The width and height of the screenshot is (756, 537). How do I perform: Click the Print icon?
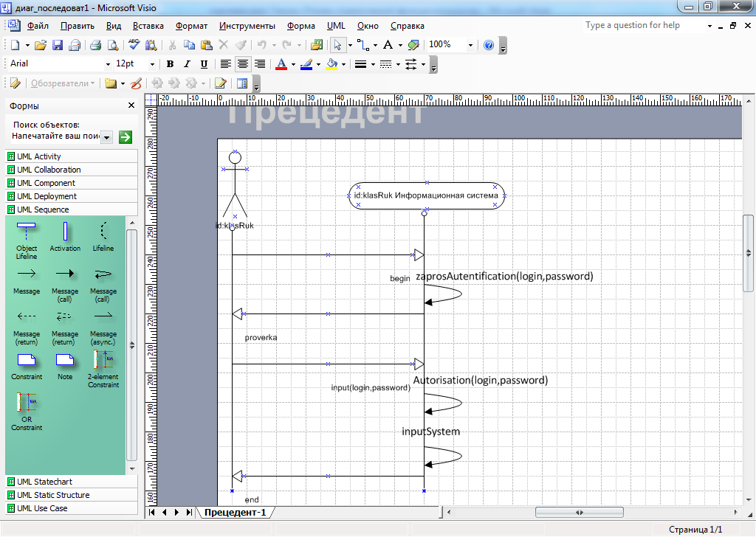[95, 45]
